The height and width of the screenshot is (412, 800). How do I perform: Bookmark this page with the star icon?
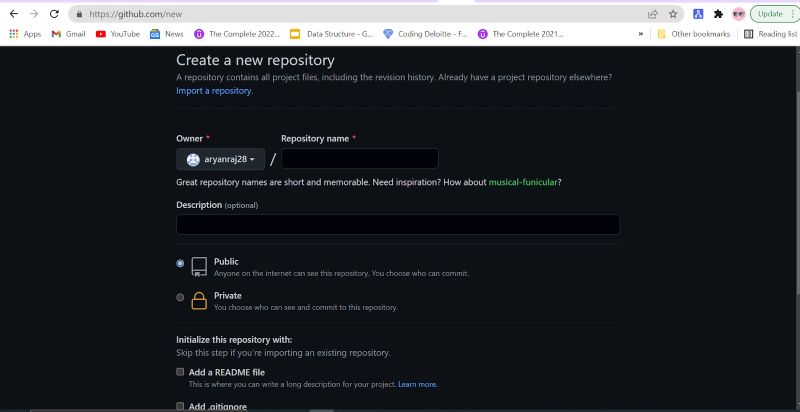[x=673, y=14]
